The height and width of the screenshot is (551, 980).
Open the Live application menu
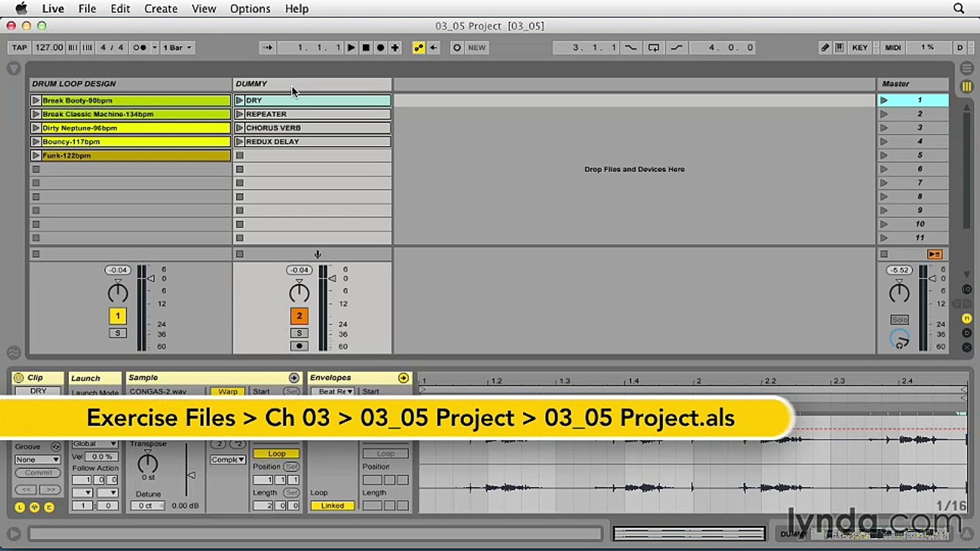coord(53,8)
